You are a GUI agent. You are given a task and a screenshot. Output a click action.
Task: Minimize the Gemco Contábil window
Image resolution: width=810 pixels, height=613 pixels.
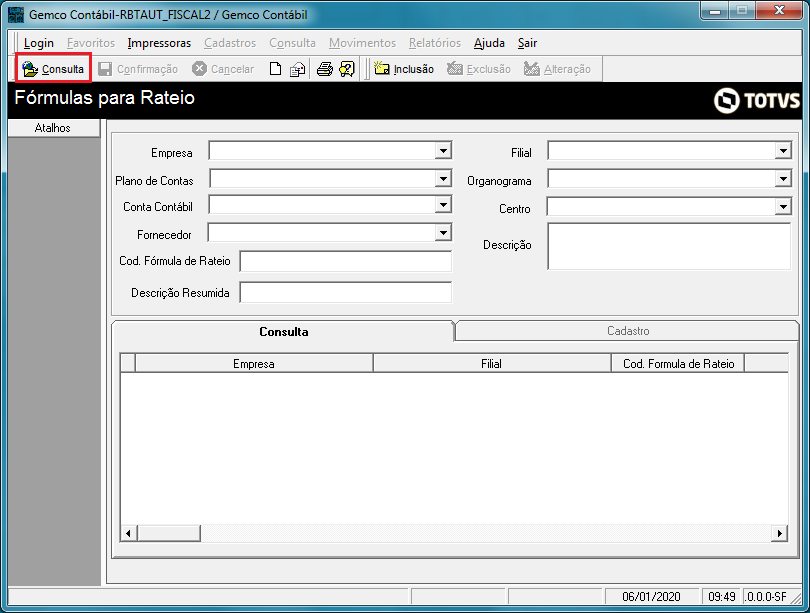715,11
